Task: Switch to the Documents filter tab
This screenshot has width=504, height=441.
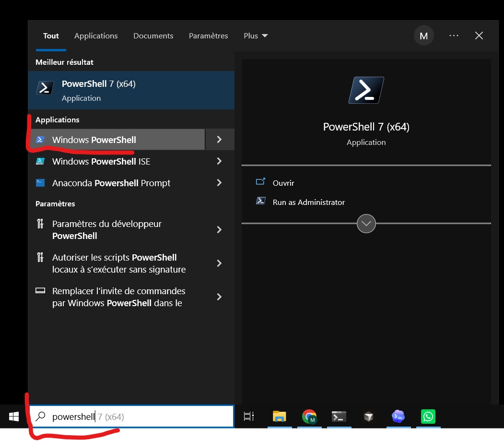Action: [153, 36]
